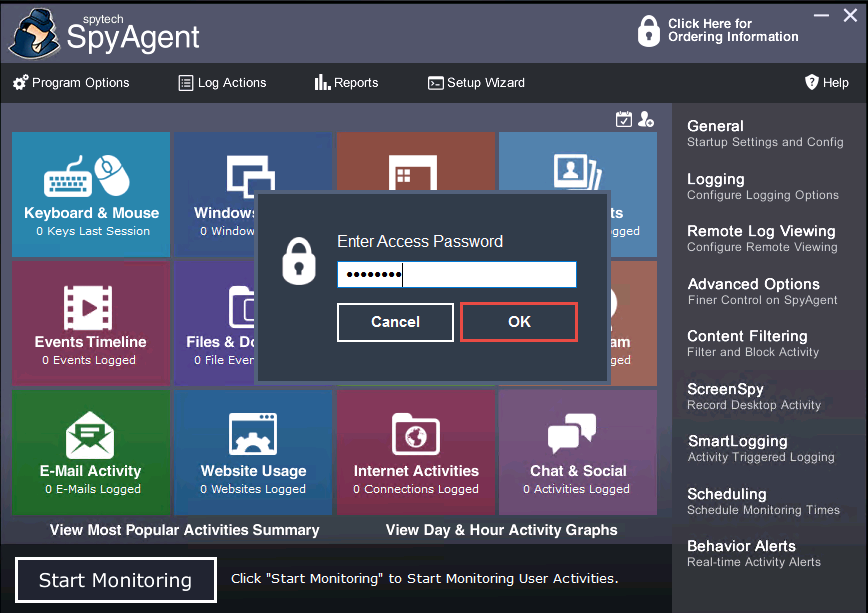This screenshot has width=868, height=613.
Task: Open View Day & Hour Activity Graphs
Action: point(502,530)
